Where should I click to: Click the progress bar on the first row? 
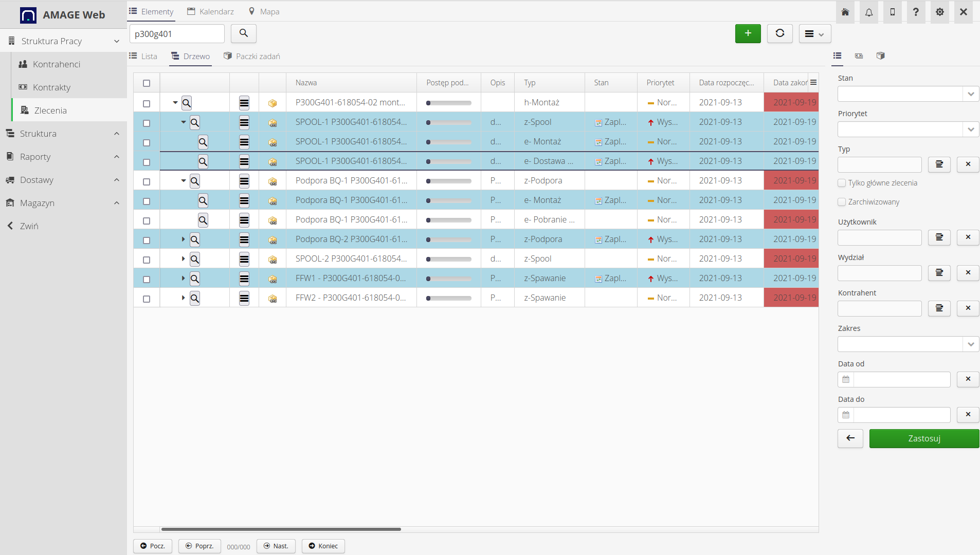pyautogui.click(x=448, y=102)
